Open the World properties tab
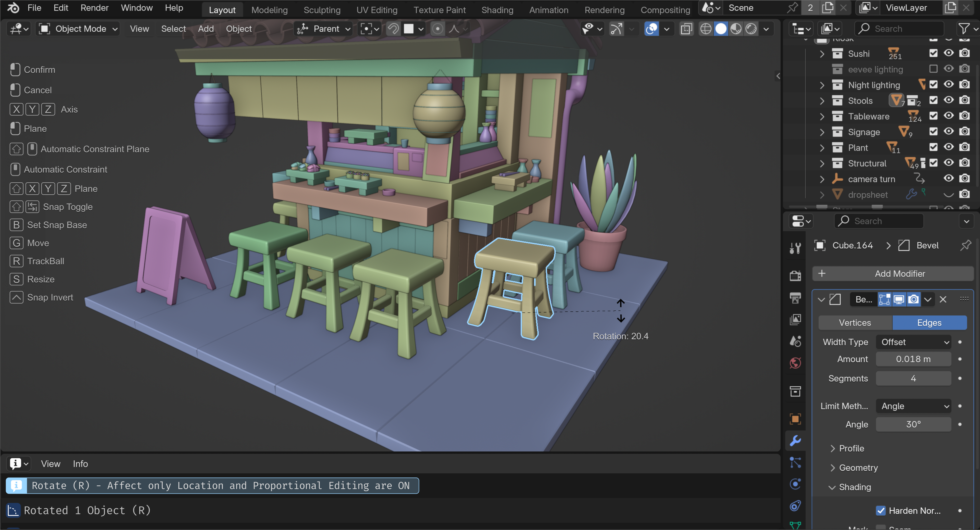The height and width of the screenshot is (530, 980). [795, 363]
